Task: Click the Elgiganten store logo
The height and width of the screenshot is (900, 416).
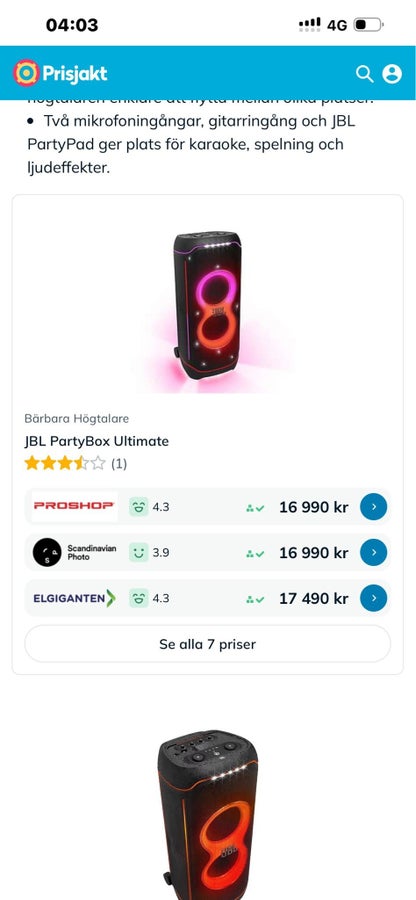Action: 74,598
